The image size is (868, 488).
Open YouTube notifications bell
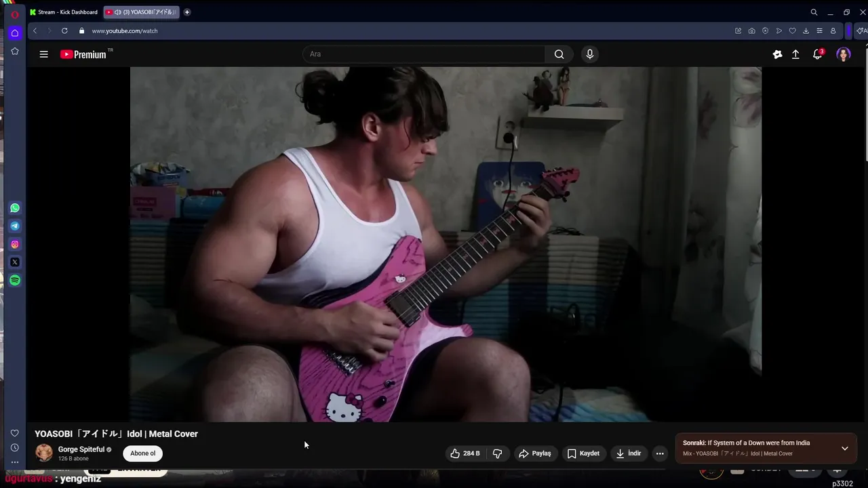818,54
